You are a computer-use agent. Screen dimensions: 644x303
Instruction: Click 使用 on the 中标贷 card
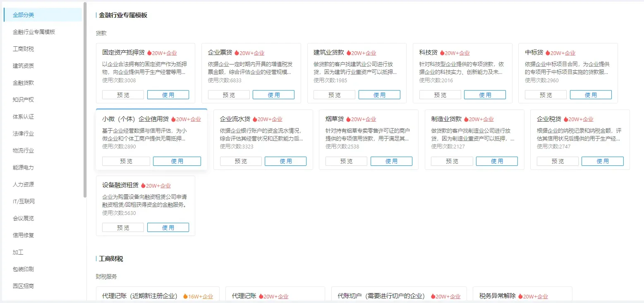[x=591, y=95]
